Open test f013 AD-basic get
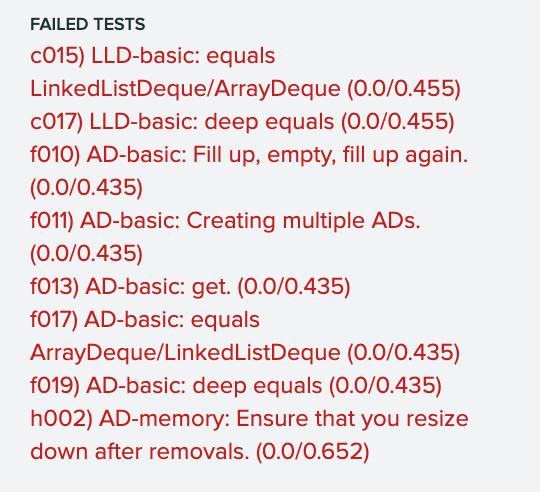Image resolution: width=540 pixels, height=492 pixels. tap(190, 287)
